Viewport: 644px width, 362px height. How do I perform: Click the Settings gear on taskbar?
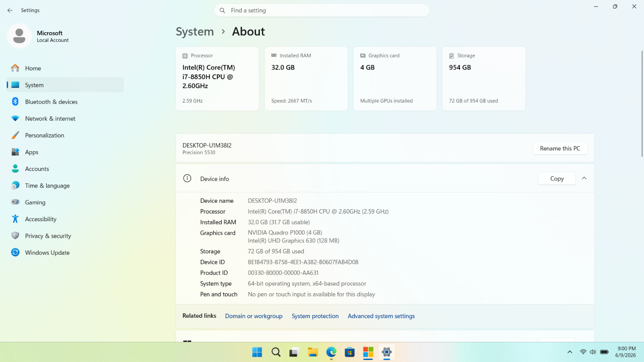coord(387,352)
